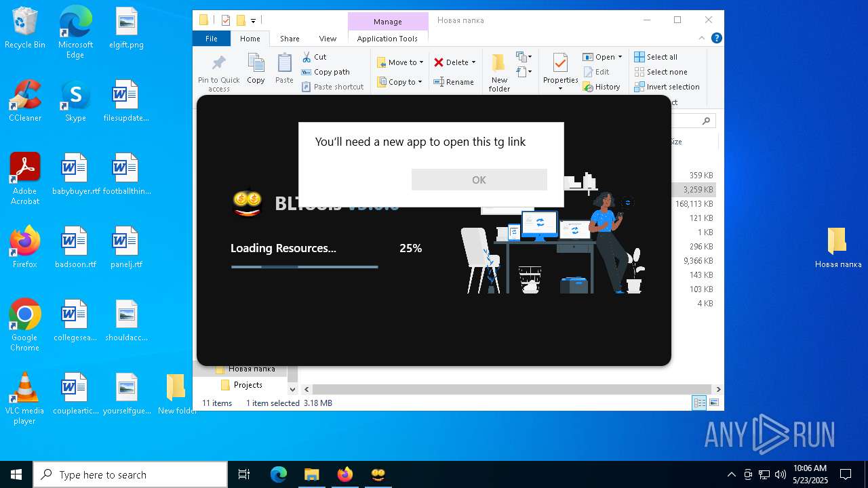868x488 pixels.
Task: Switch to the View ribbon tab
Action: point(328,39)
